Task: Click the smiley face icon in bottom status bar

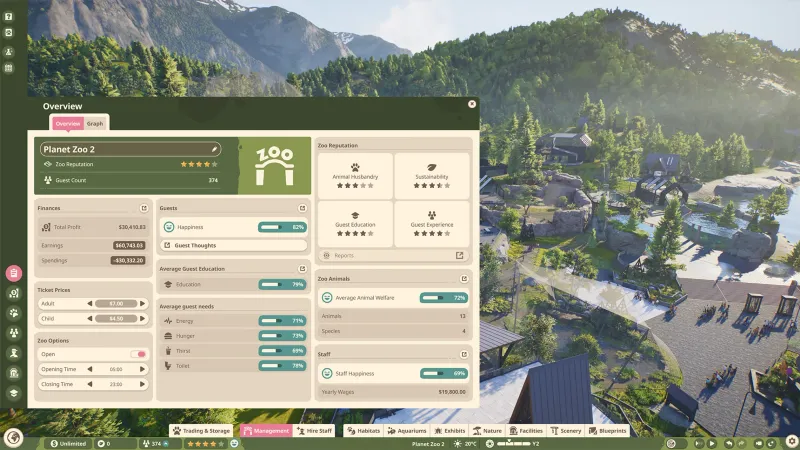Action: (x=234, y=443)
